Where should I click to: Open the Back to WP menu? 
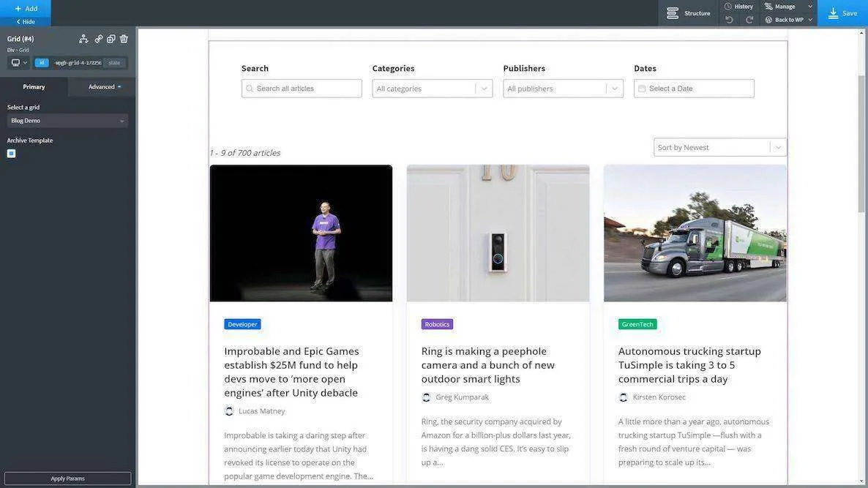coord(788,20)
